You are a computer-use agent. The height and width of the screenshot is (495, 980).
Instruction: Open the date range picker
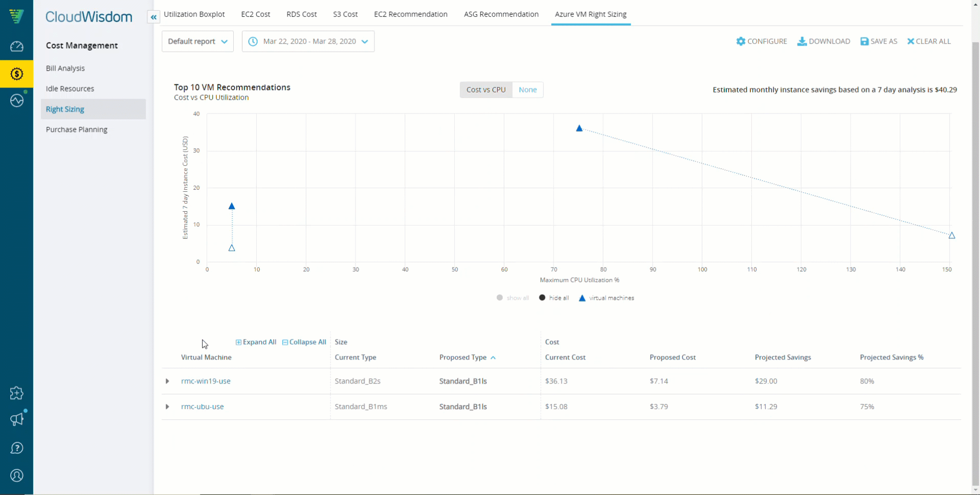click(x=308, y=41)
